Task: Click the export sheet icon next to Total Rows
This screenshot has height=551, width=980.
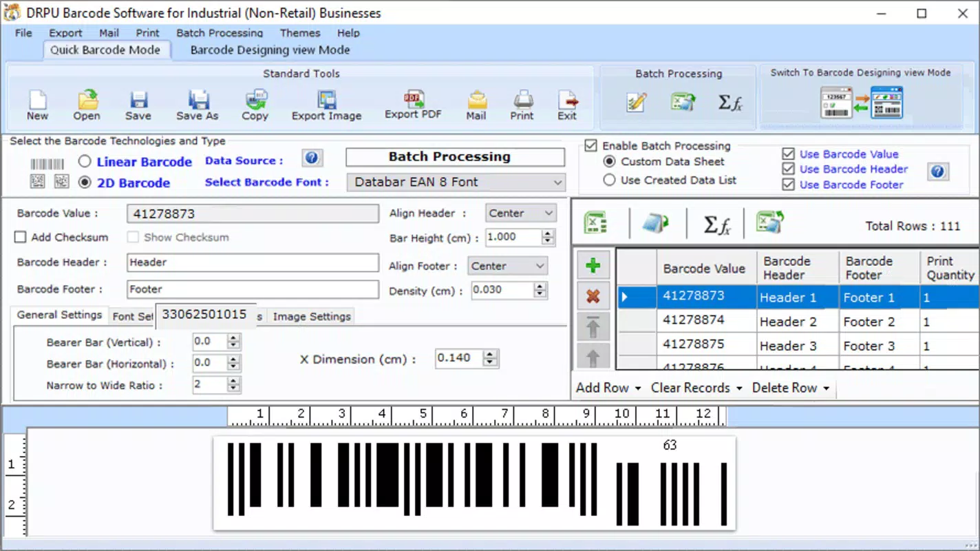Action: 770,222
